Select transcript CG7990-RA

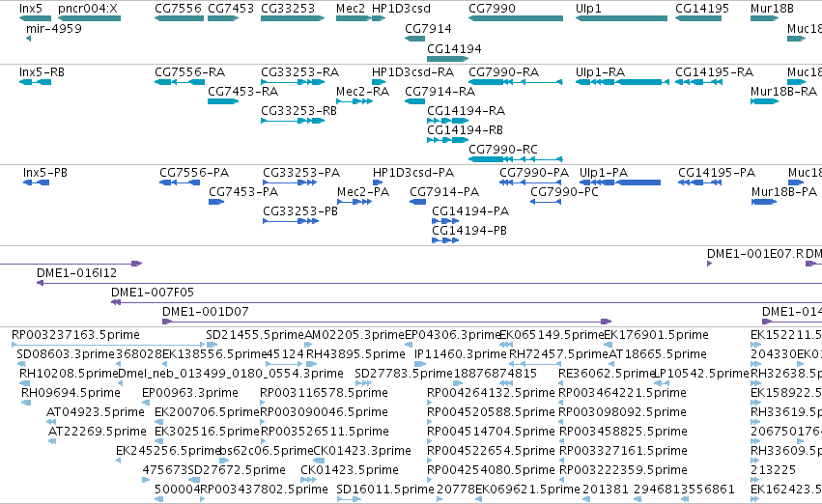pos(504,72)
